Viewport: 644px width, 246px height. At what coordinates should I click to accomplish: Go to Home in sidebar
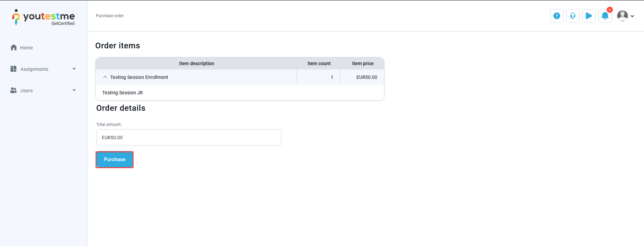27,48
